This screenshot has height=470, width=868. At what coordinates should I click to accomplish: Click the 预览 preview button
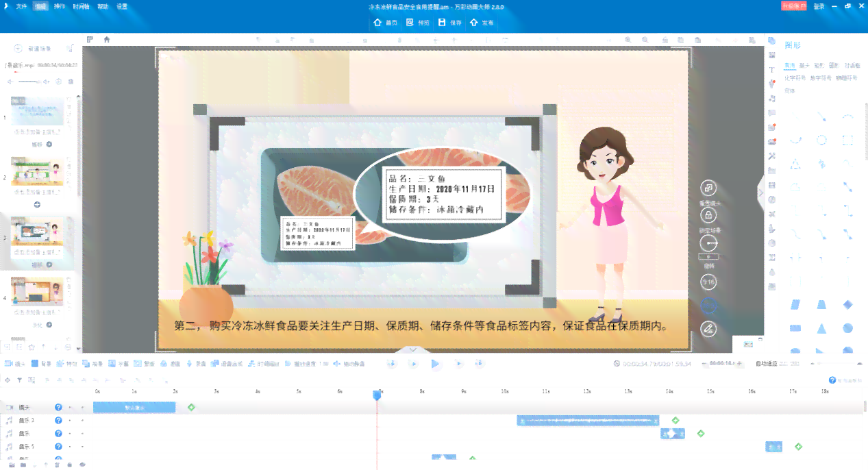click(418, 23)
